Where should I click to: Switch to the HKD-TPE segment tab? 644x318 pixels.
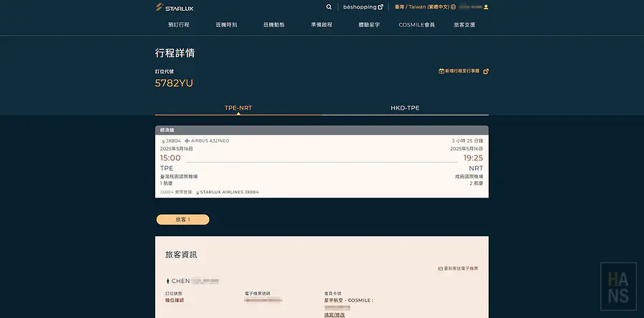point(405,108)
